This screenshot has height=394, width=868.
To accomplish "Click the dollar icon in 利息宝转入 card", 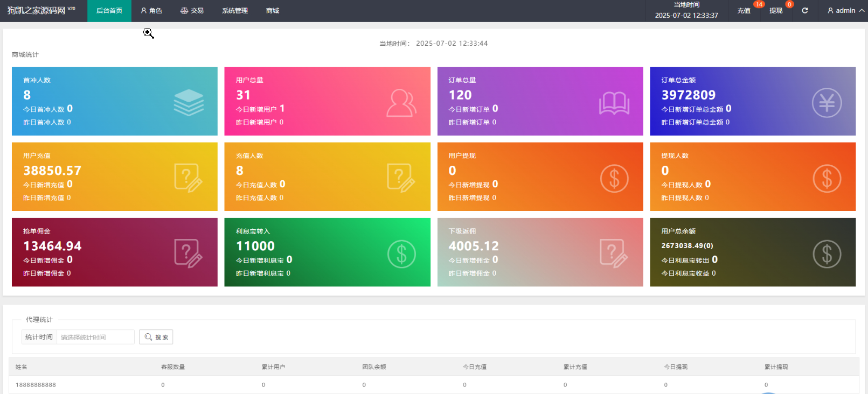I will 401,254.
